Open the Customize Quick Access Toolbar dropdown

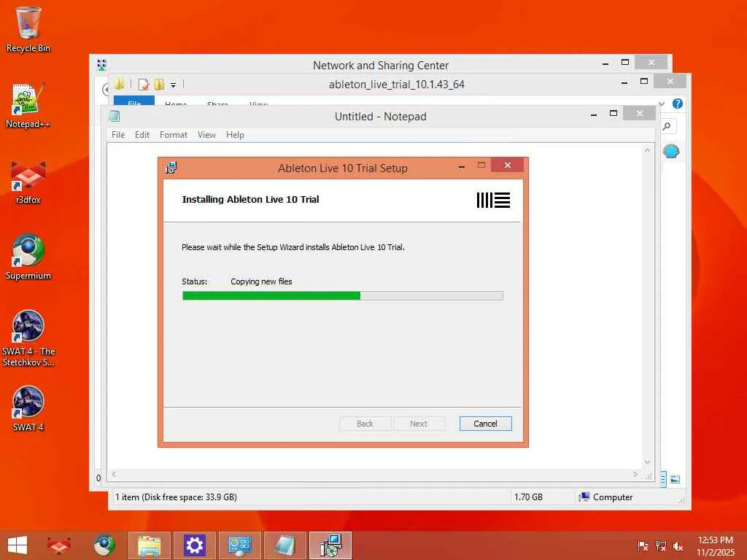(174, 85)
